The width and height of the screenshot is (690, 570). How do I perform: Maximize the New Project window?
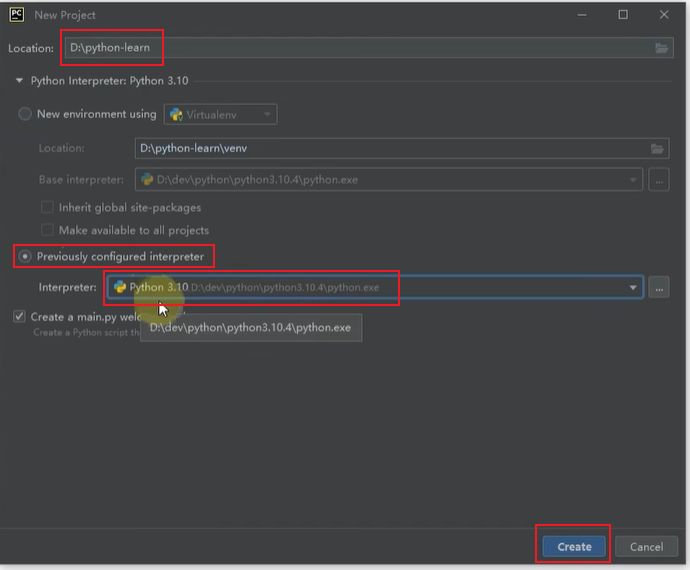[623, 14]
